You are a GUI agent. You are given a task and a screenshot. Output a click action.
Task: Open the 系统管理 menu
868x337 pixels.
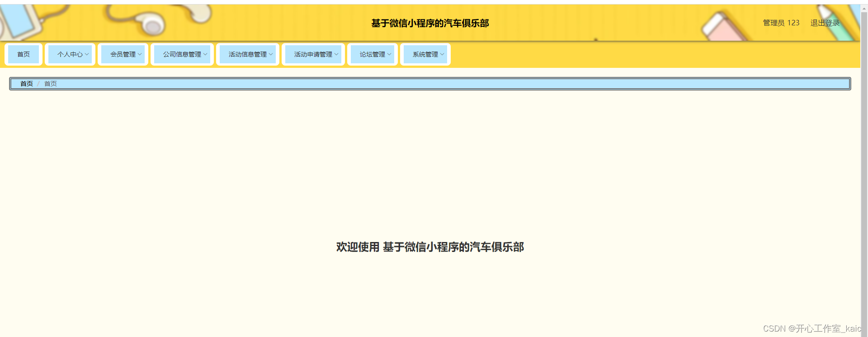pyautogui.click(x=425, y=54)
